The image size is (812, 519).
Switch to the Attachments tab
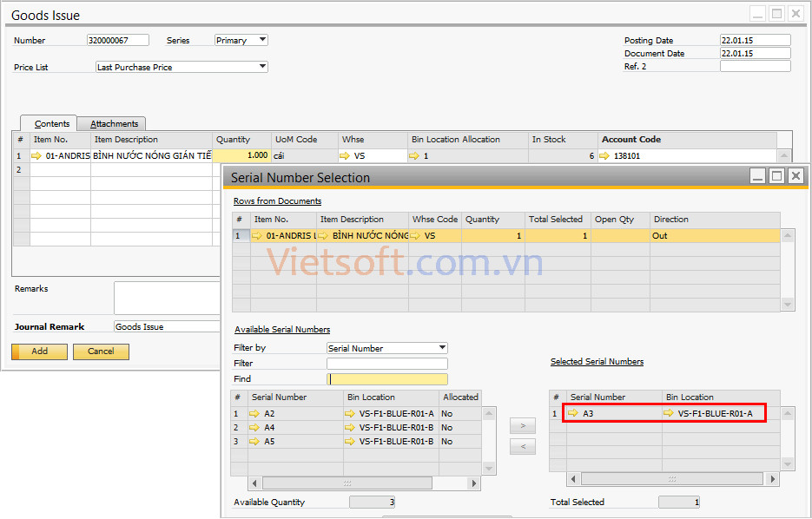(115, 124)
